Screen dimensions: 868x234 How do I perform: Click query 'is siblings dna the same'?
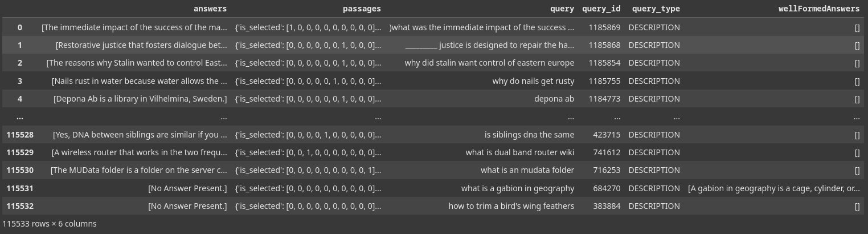pyautogui.click(x=529, y=135)
